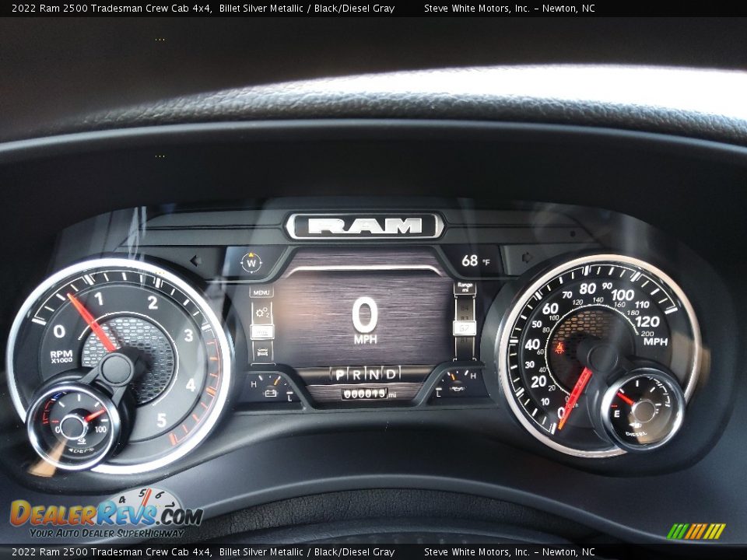Tap the N gear indicator
Screen dimensions: 747x560
(373, 375)
